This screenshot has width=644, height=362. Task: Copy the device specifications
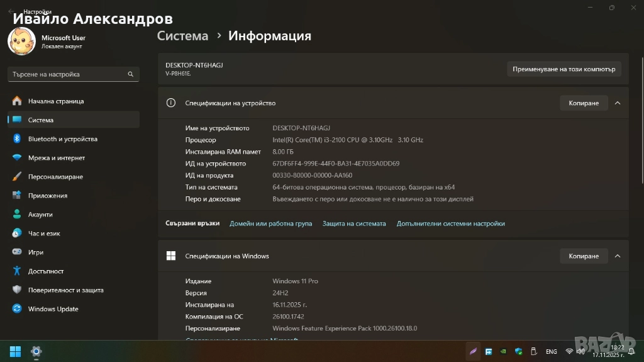(583, 103)
